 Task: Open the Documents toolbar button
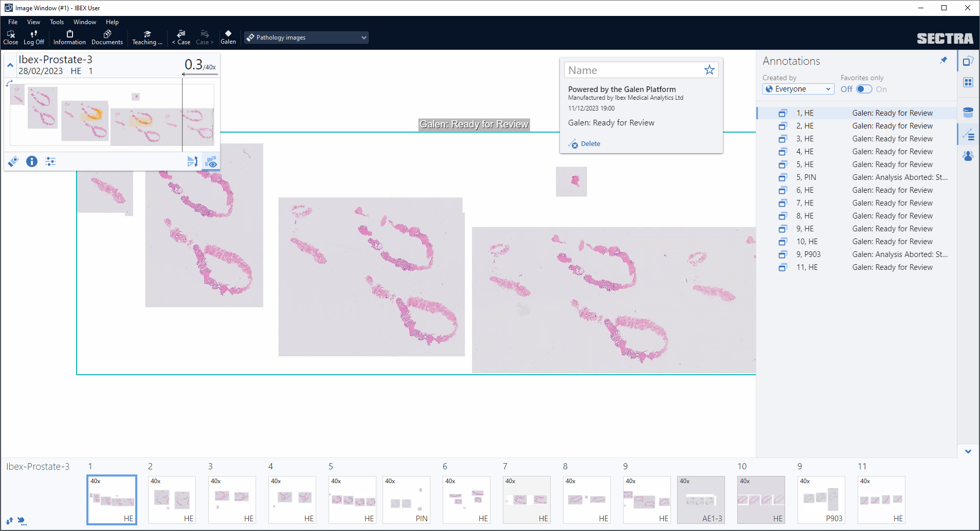pos(107,37)
